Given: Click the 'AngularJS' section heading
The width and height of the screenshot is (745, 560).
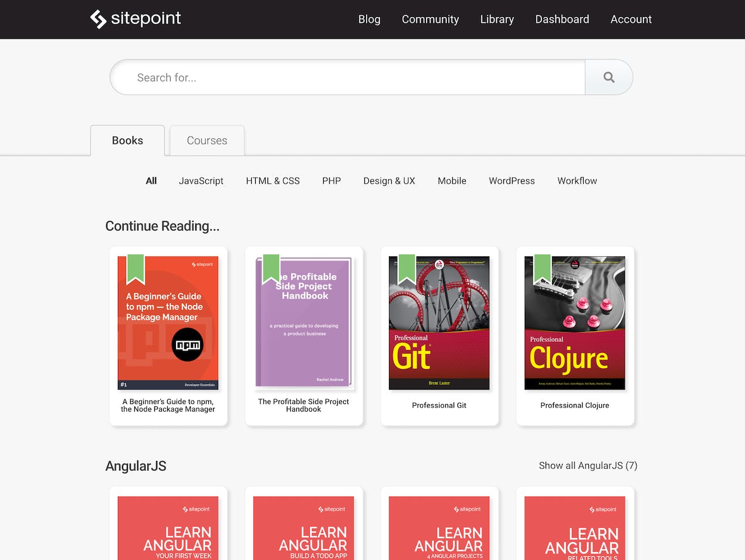Looking at the screenshot, I should (x=136, y=466).
